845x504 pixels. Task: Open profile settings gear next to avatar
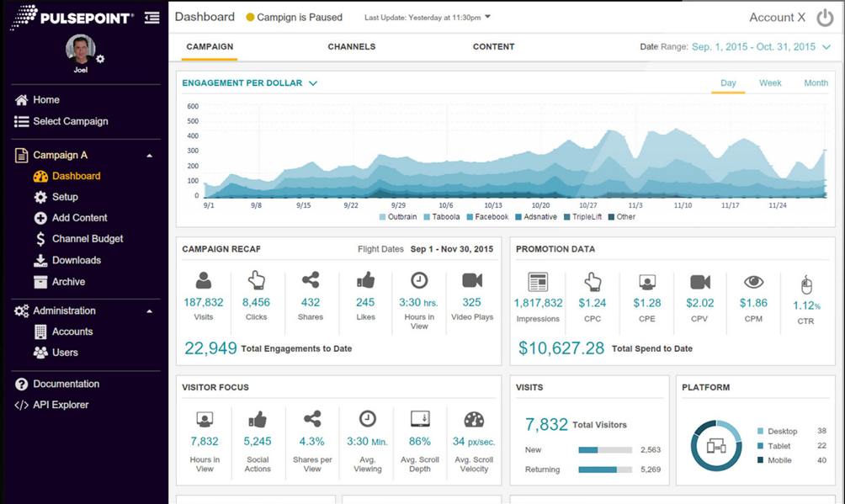(101, 59)
